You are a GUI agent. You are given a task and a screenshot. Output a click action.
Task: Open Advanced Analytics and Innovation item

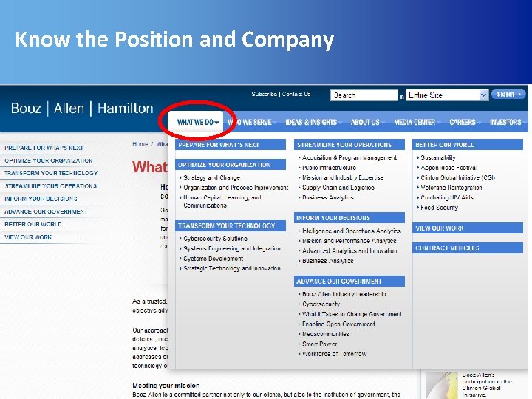[x=349, y=250]
